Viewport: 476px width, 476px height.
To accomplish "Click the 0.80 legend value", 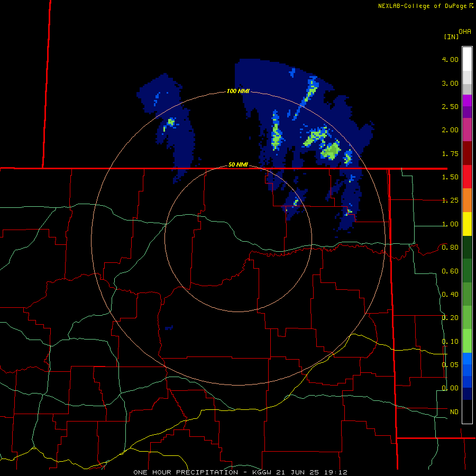I will [450, 248].
